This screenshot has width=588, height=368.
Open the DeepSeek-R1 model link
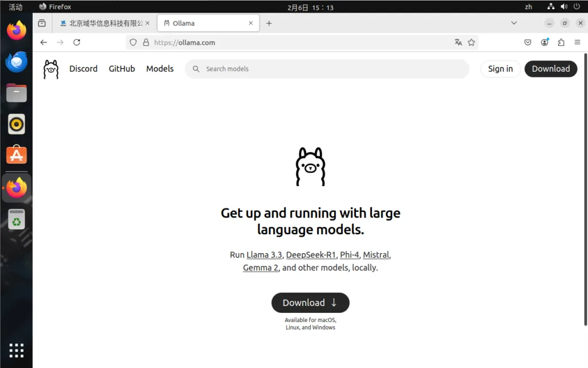pyautogui.click(x=311, y=255)
